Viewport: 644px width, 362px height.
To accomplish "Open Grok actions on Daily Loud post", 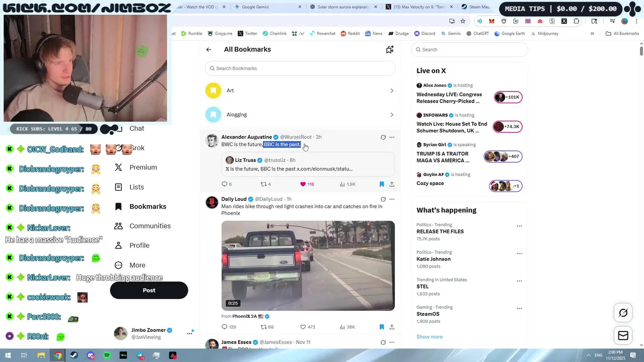I will (x=383, y=199).
